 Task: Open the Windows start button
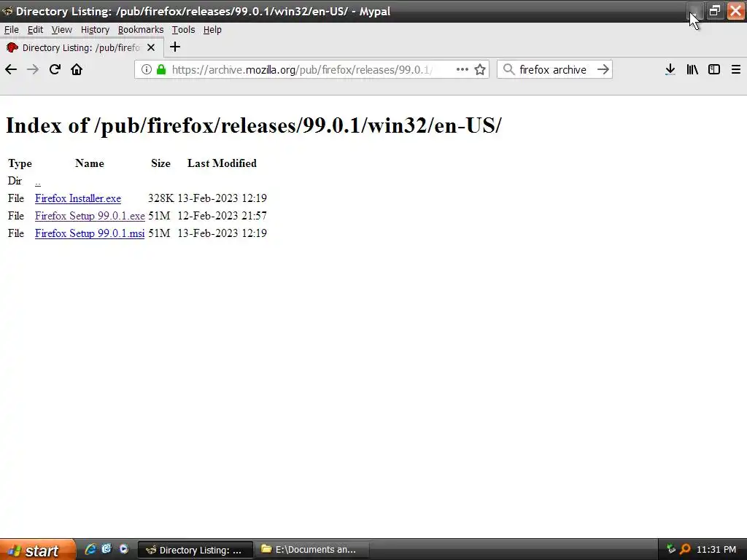(x=37, y=550)
